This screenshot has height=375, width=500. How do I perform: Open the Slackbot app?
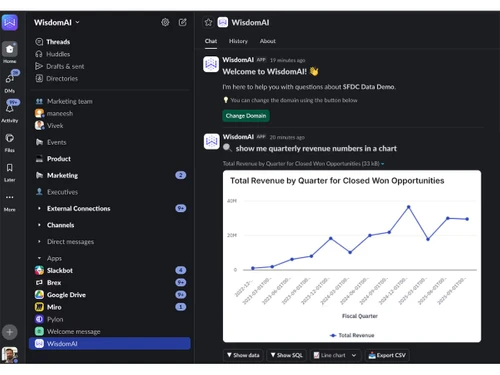(110, 270)
